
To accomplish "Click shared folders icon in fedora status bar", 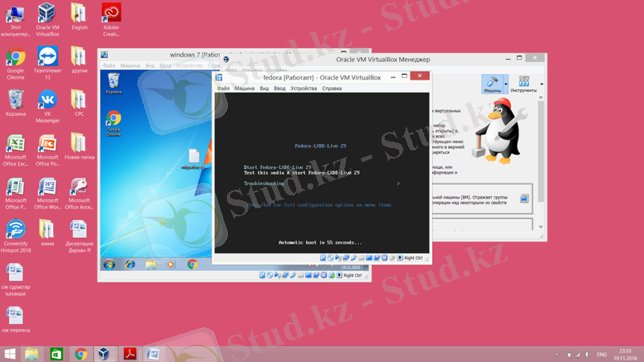I will 361,257.
